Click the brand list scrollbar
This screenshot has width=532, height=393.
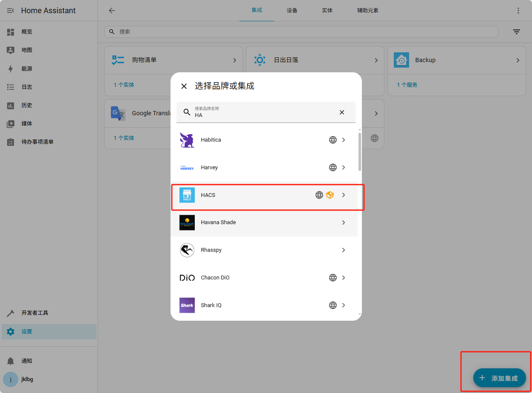(360, 152)
